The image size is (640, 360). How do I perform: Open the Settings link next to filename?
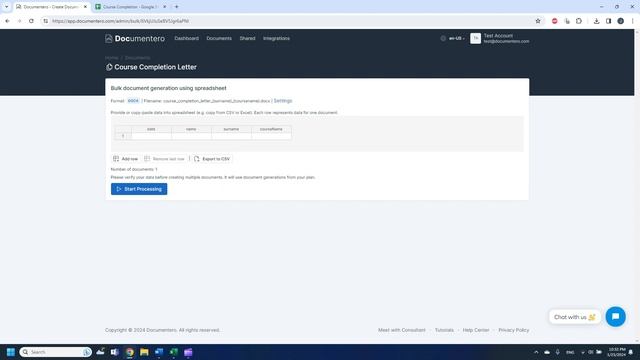283,101
